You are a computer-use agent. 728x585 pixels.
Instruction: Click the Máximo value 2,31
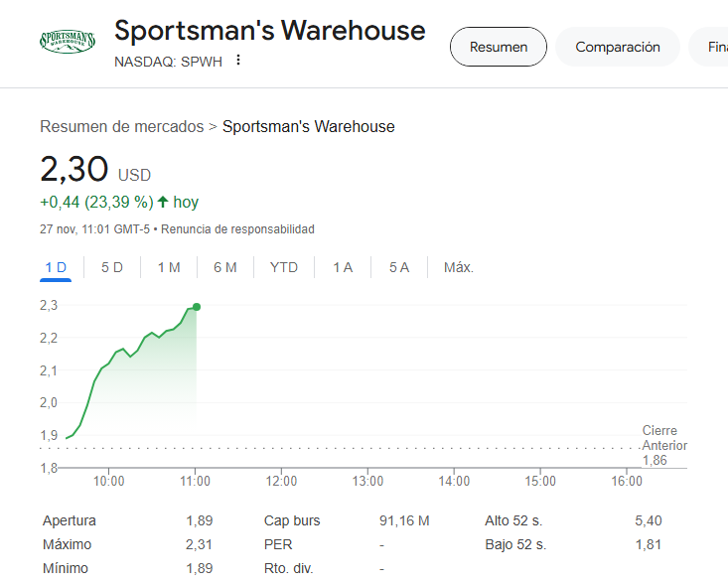[x=200, y=544]
